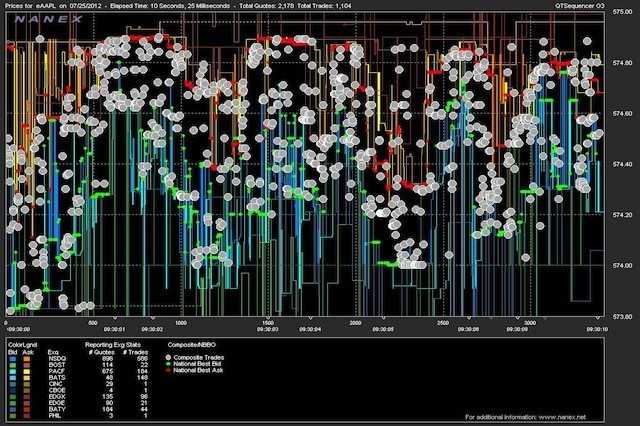Click the EDGX bid color swatch
The image size is (640, 426).
[13, 397]
